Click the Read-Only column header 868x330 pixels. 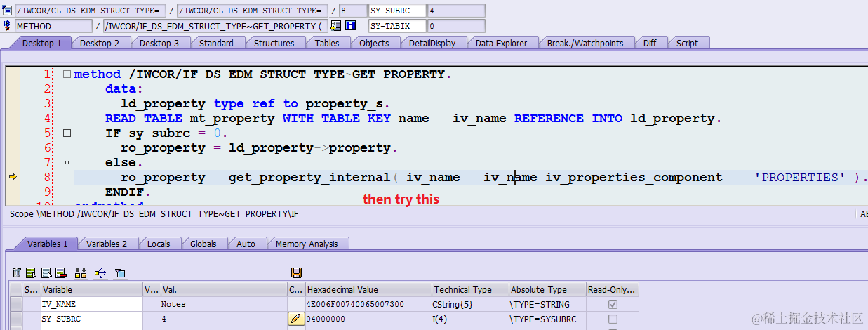(613, 289)
